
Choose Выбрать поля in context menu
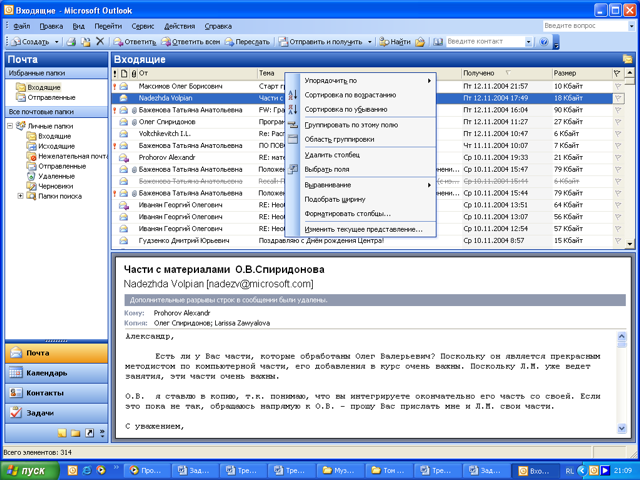point(360,169)
